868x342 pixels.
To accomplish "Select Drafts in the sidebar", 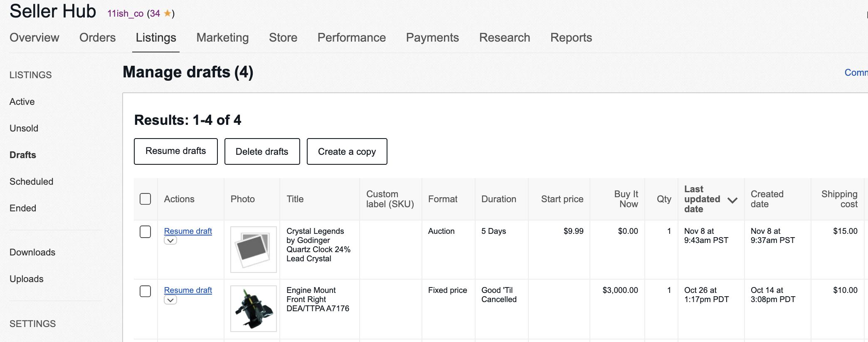I will [x=23, y=155].
